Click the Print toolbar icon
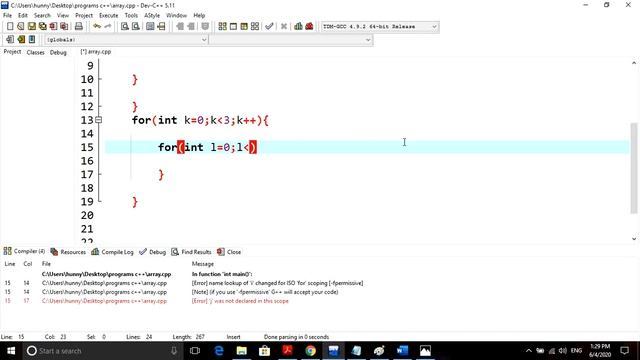The image size is (640, 360). point(78,26)
